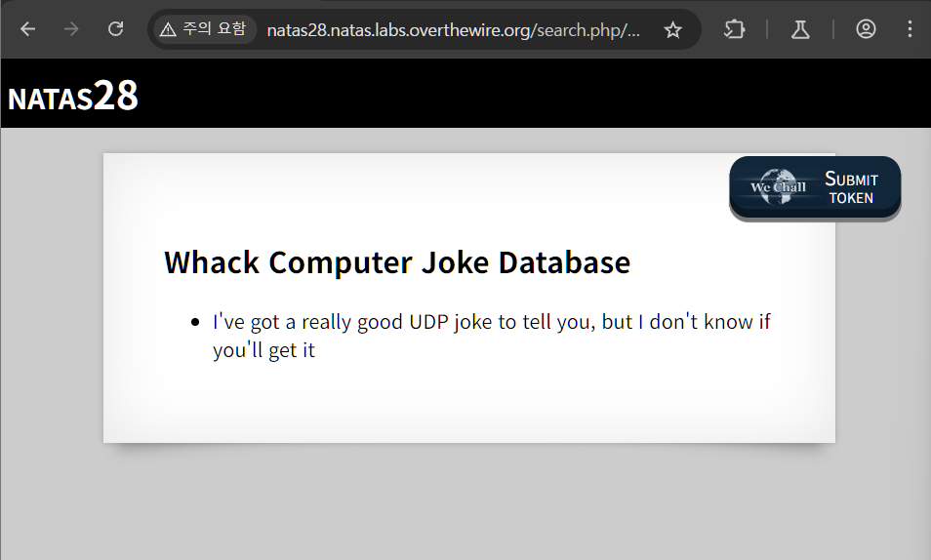Screen dimensions: 931x560
Task: Focus the natas28 URL address bar
Action: click(x=454, y=30)
